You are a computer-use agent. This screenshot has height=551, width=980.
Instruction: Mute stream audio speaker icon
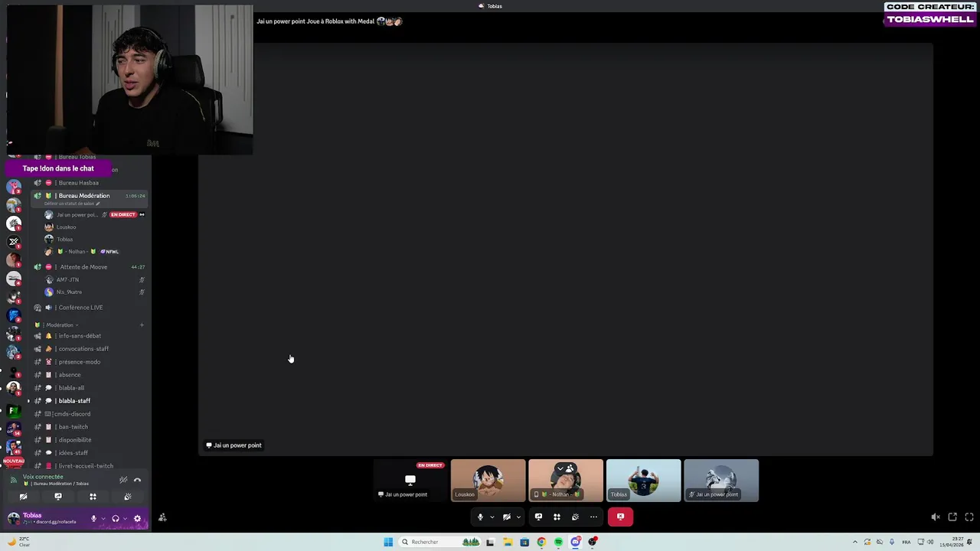tap(936, 517)
